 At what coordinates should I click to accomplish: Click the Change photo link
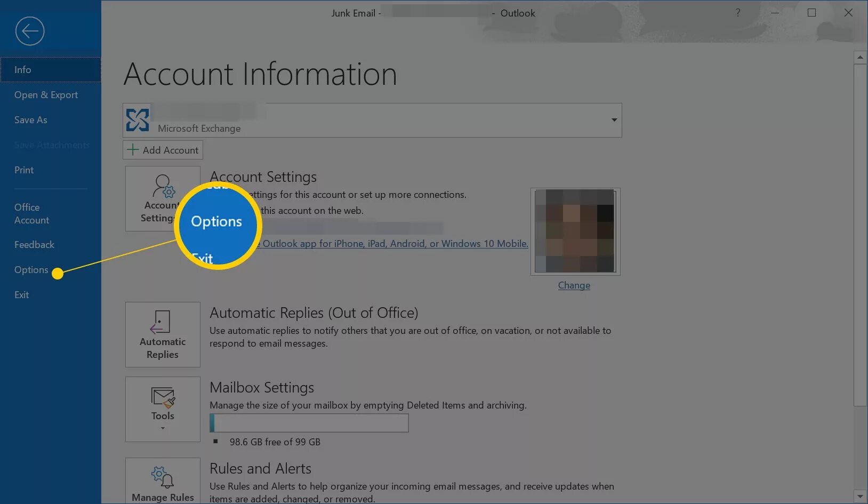pos(574,285)
